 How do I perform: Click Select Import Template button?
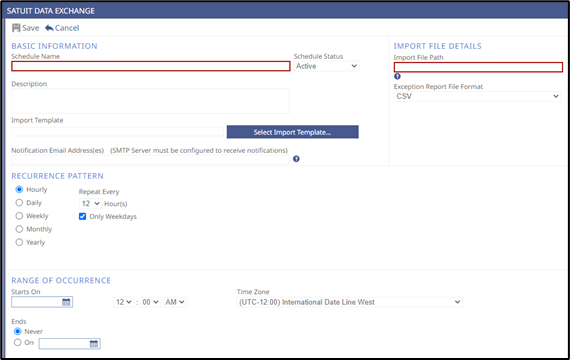tap(293, 132)
